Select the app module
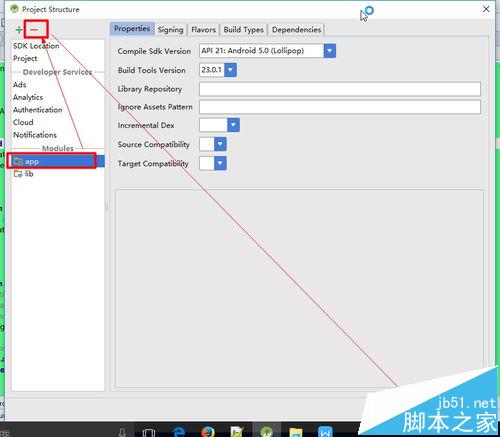 click(x=58, y=161)
